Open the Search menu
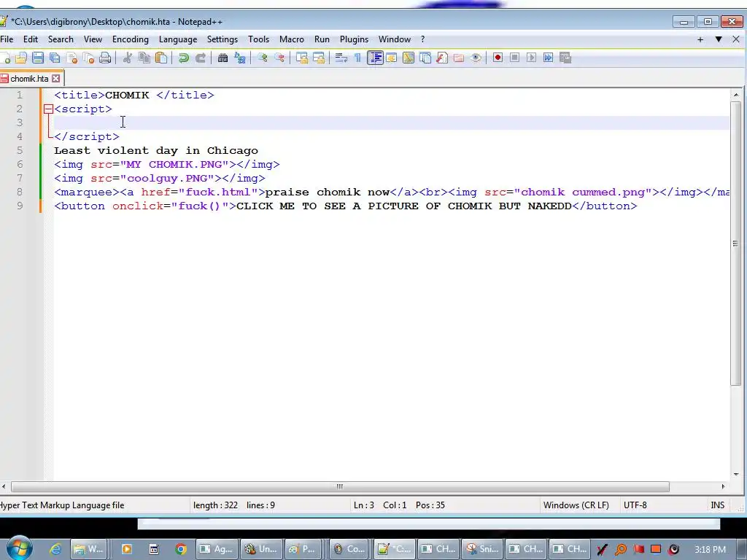 61,39
